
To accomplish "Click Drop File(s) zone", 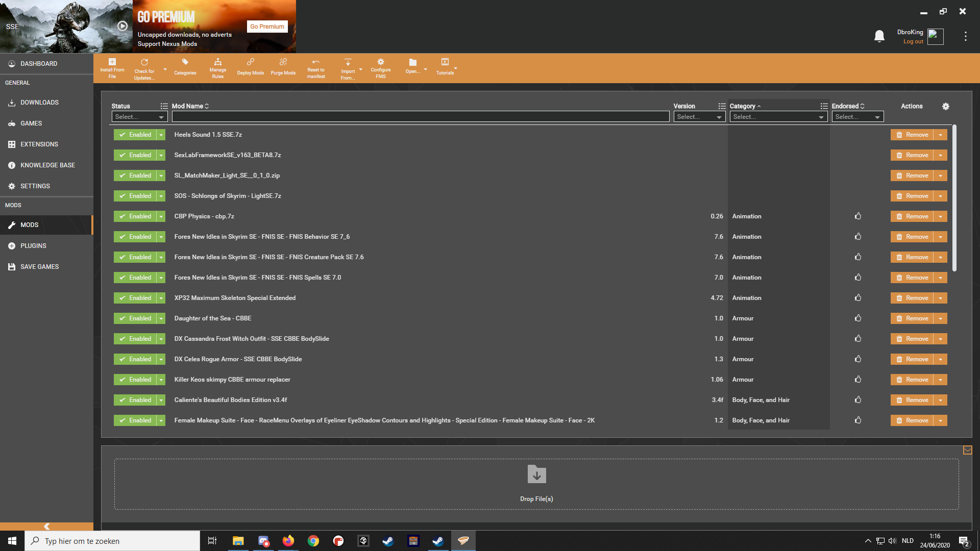I will (x=536, y=484).
